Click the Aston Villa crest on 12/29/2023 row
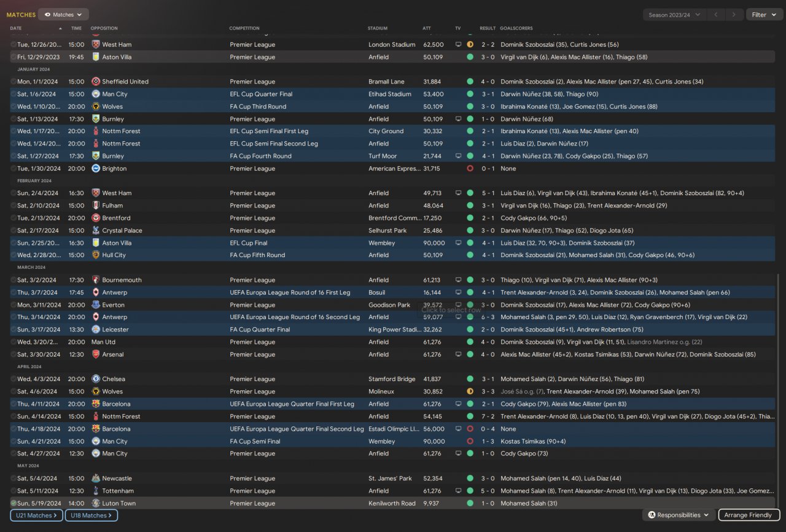 (x=95, y=57)
